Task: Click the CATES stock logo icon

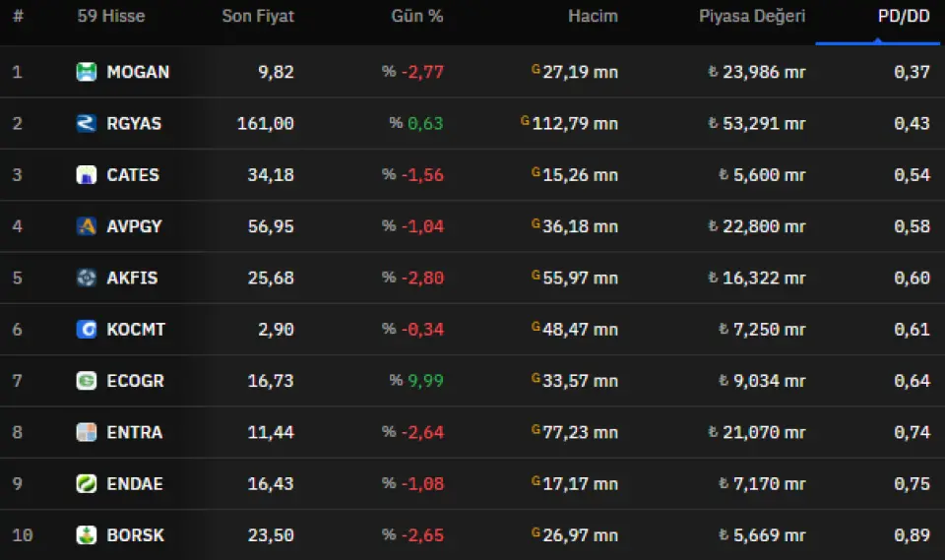Action: tap(87, 175)
